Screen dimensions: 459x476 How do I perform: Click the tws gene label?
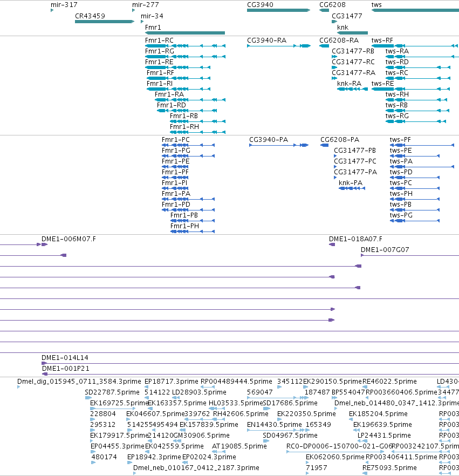(x=376, y=4)
